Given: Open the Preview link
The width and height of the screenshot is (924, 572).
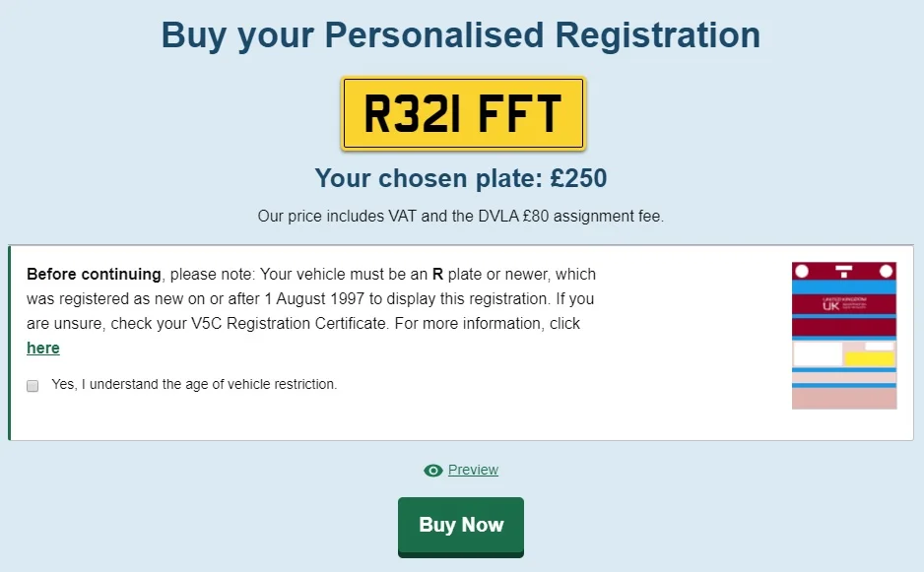Looking at the screenshot, I should click(473, 470).
